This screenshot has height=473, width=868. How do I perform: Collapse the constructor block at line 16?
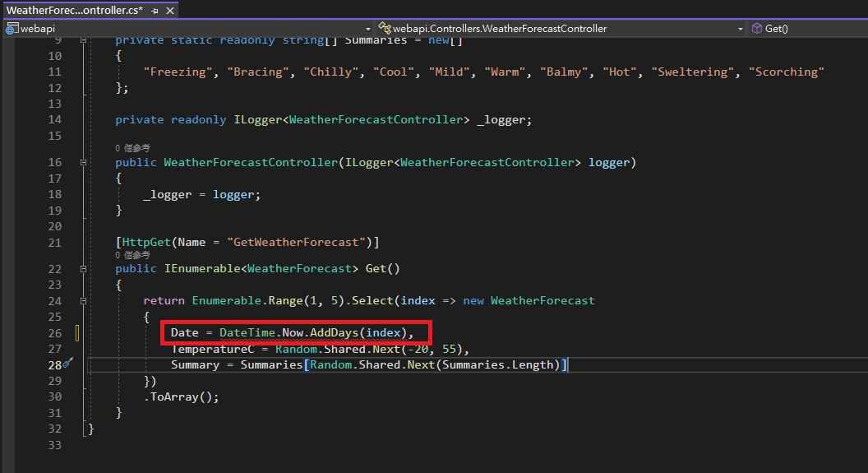[83, 163]
